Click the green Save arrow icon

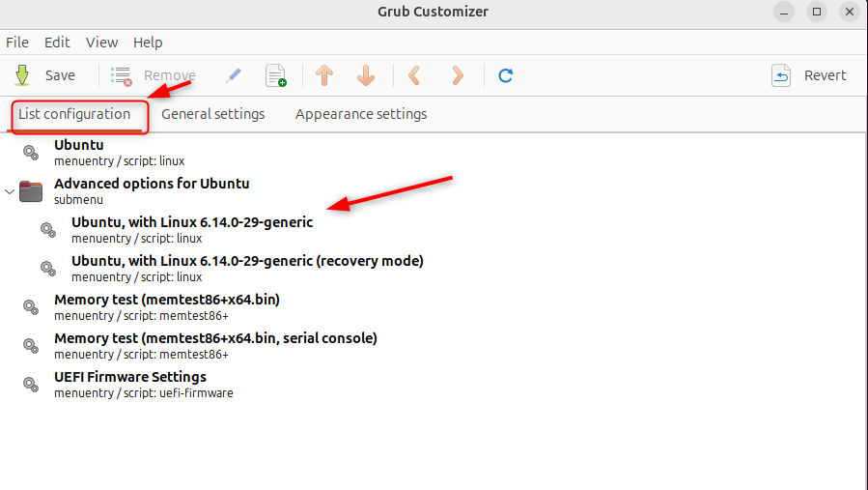pyautogui.click(x=22, y=75)
